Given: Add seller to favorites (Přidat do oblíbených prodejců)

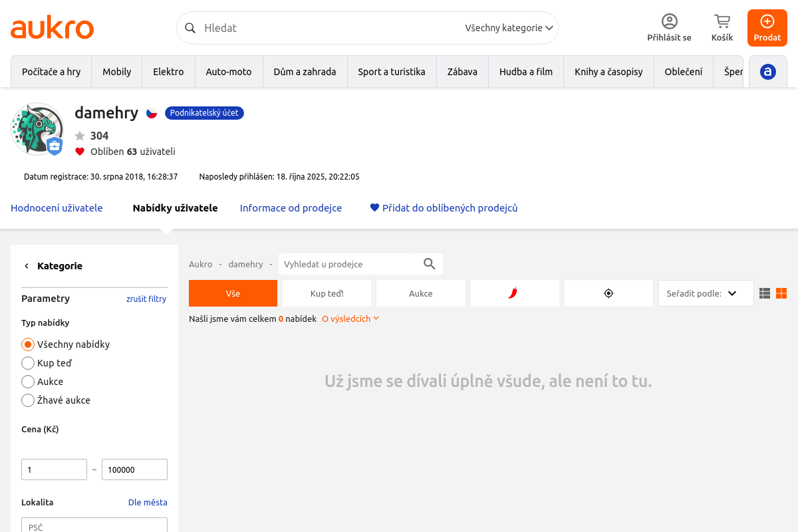Looking at the screenshot, I should [x=444, y=208].
